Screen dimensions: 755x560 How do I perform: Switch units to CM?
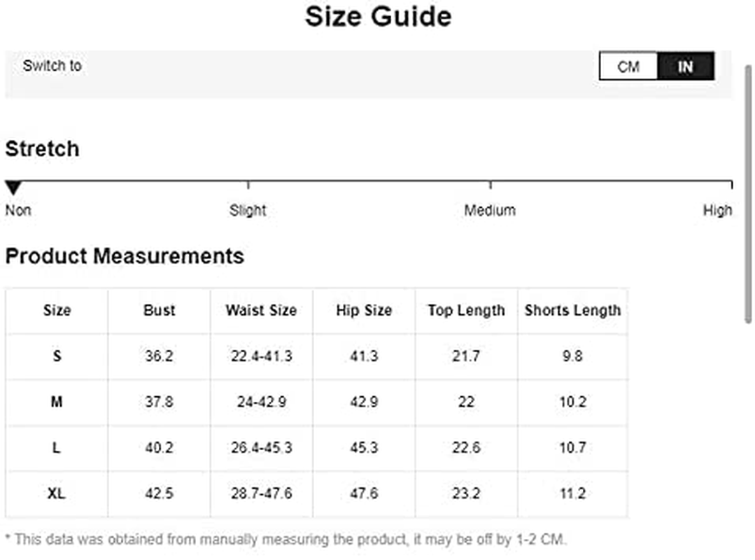[628, 66]
